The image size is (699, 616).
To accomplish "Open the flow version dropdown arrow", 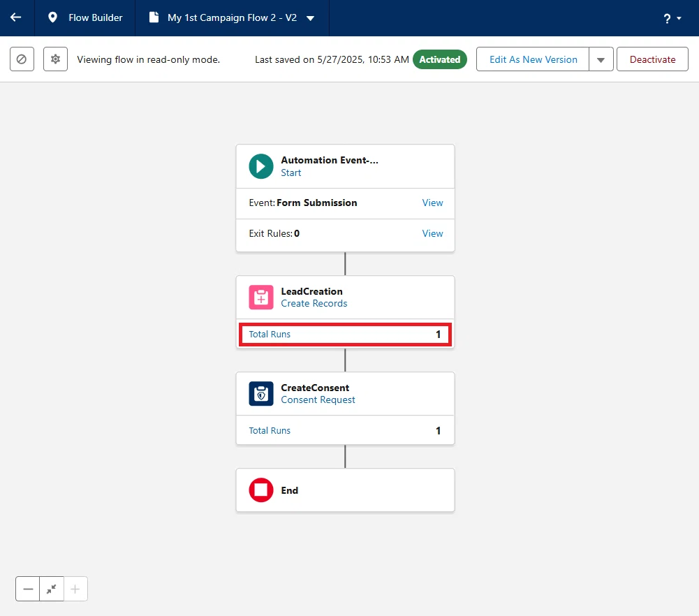I will coord(311,18).
